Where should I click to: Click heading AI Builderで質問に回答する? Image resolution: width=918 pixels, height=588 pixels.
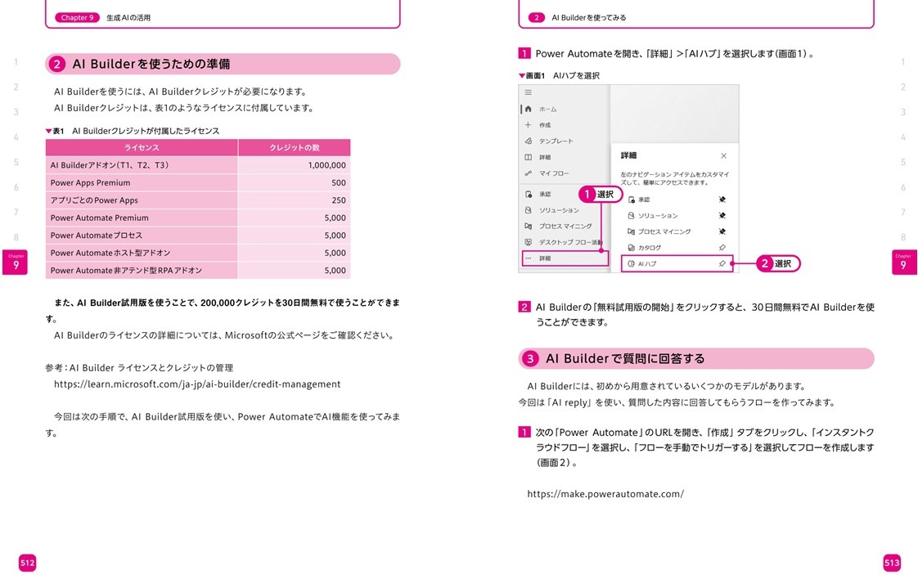click(x=625, y=359)
